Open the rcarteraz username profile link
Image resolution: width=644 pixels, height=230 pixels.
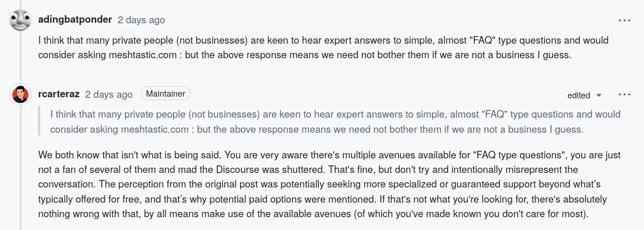pyautogui.click(x=59, y=94)
